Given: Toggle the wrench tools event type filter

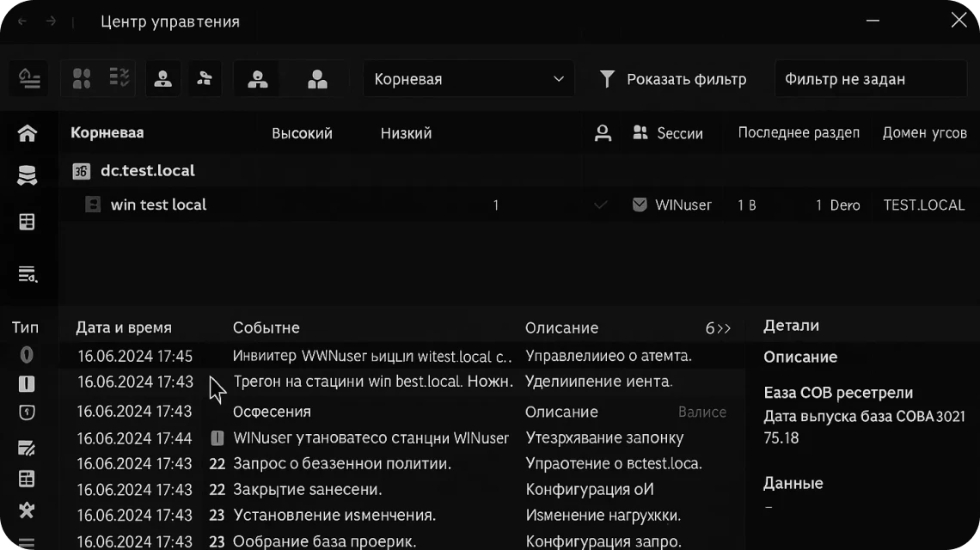Looking at the screenshot, I should 28,510.
